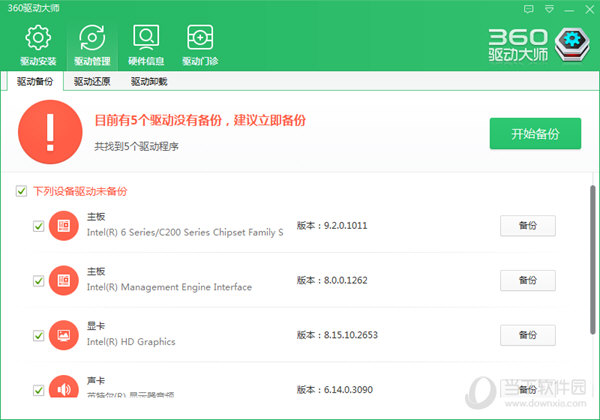Toggle the 下列设备驱动未备份 select-all checkbox
Screen dimensions: 600x420
[21, 191]
